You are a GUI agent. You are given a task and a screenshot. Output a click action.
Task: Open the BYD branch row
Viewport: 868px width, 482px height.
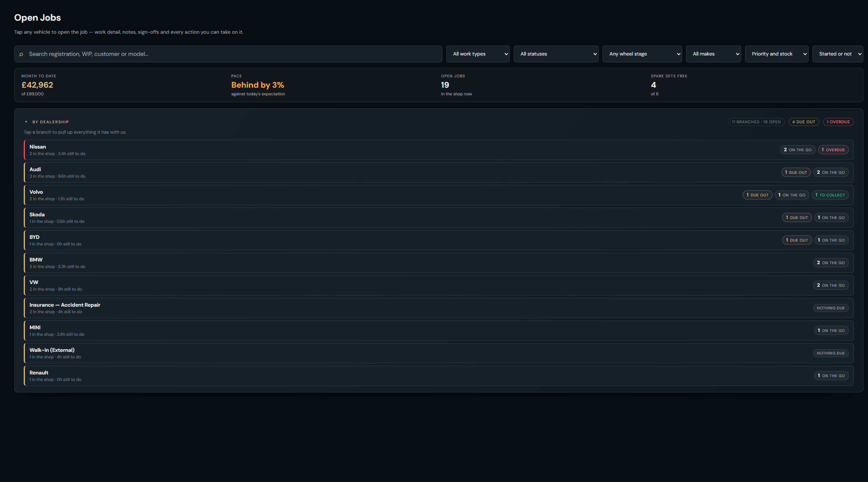pos(439,240)
